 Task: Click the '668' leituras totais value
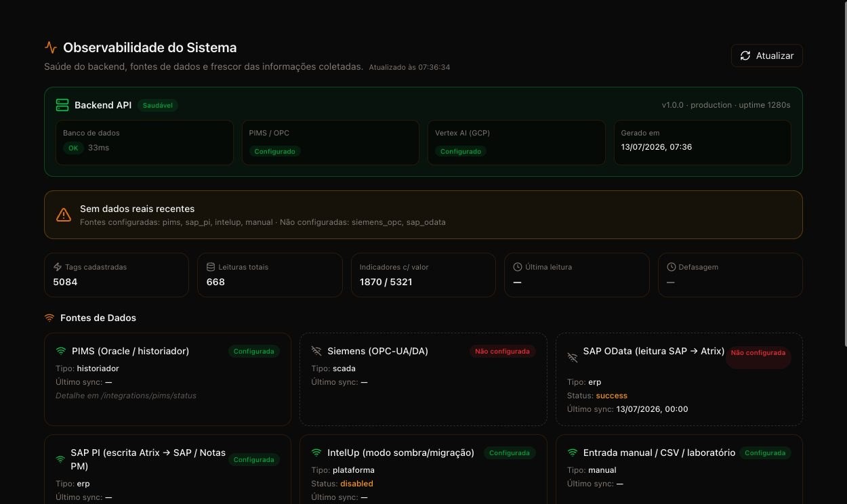tap(215, 282)
